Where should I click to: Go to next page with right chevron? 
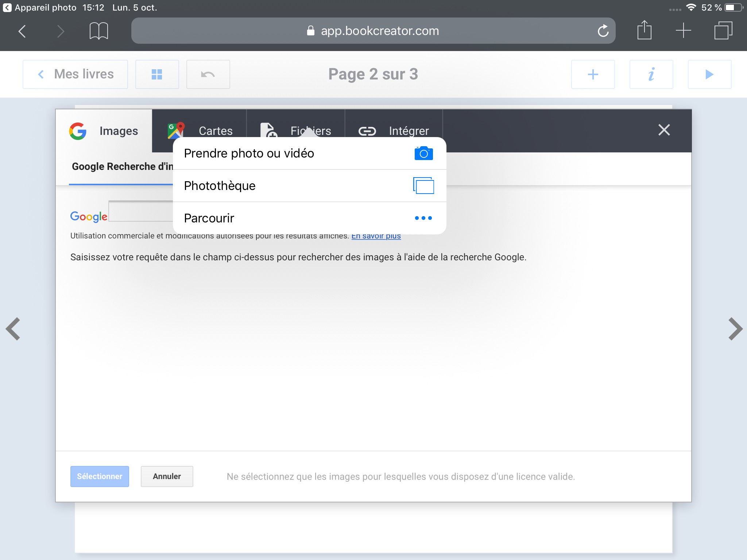tap(735, 329)
